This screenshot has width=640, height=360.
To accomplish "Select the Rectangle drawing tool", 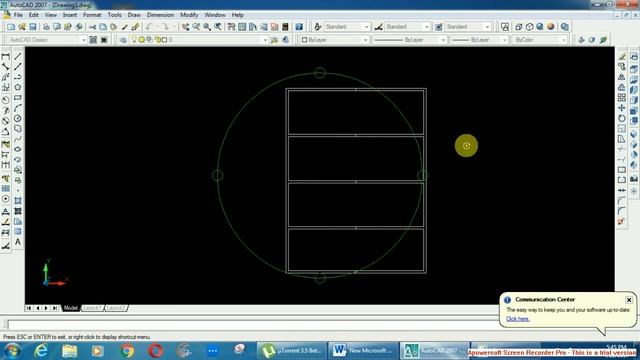I will click(x=18, y=98).
